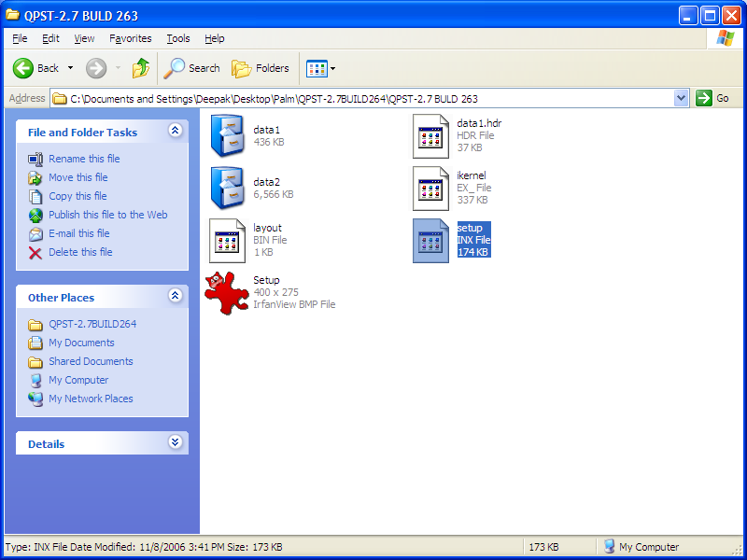
Task: Click the Windows flag logo
Action: (726, 38)
